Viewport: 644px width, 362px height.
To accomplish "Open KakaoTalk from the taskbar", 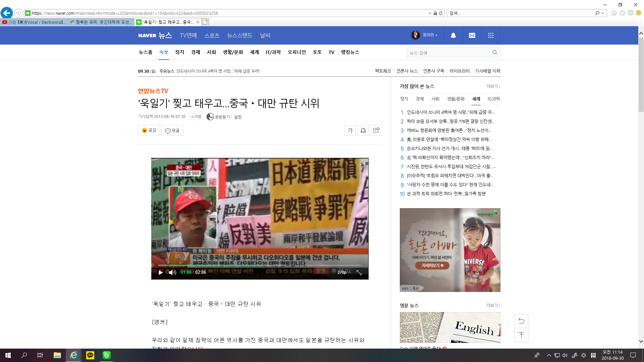I will tap(90, 355).
